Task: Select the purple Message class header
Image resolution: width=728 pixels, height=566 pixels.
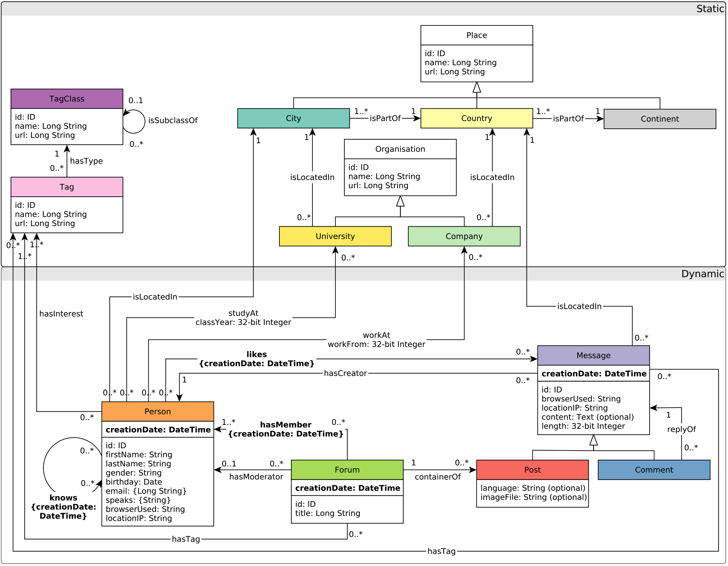Action: 593,356
